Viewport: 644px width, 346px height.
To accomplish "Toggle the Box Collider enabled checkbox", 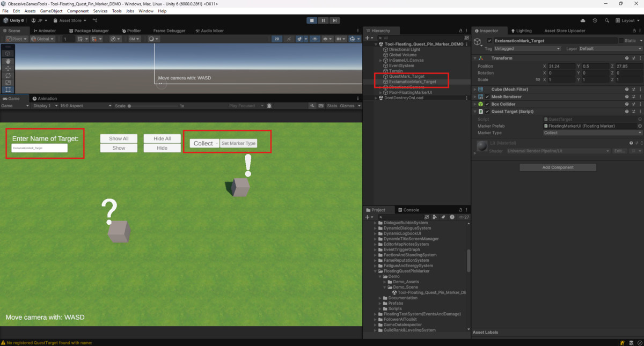I will tap(487, 104).
